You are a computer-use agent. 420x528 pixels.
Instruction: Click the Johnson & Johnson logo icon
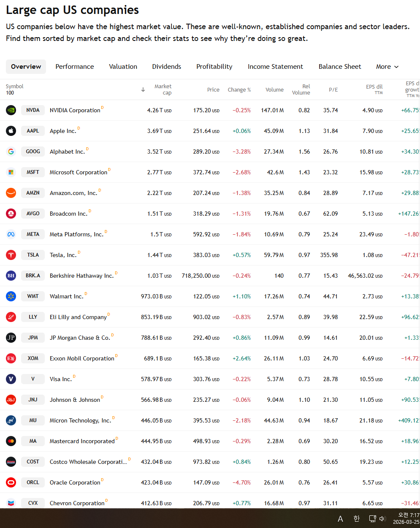(x=11, y=400)
